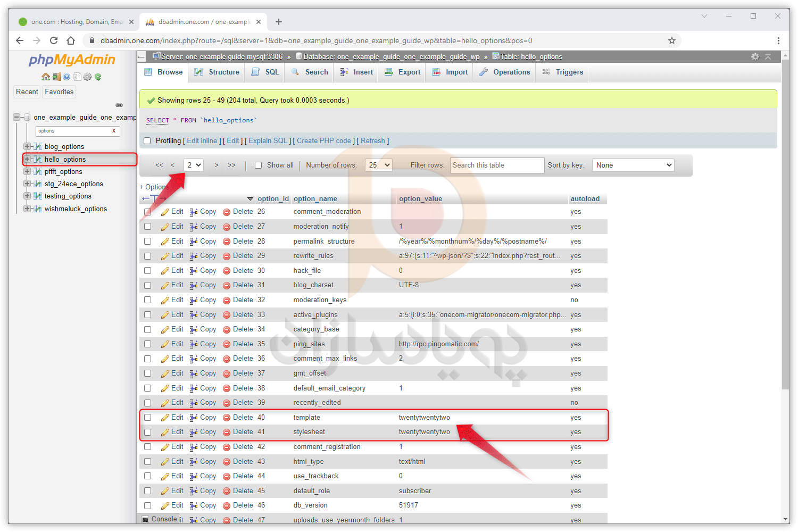Open page settings gear in top bar
Viewport: 798px width, 532px height.
click(755, 56)
